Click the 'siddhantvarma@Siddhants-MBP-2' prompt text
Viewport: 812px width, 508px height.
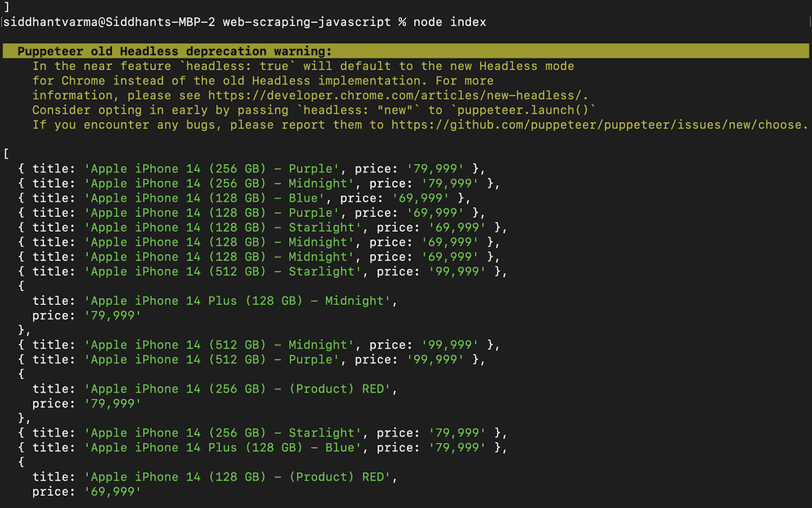[x=110, y=22]
